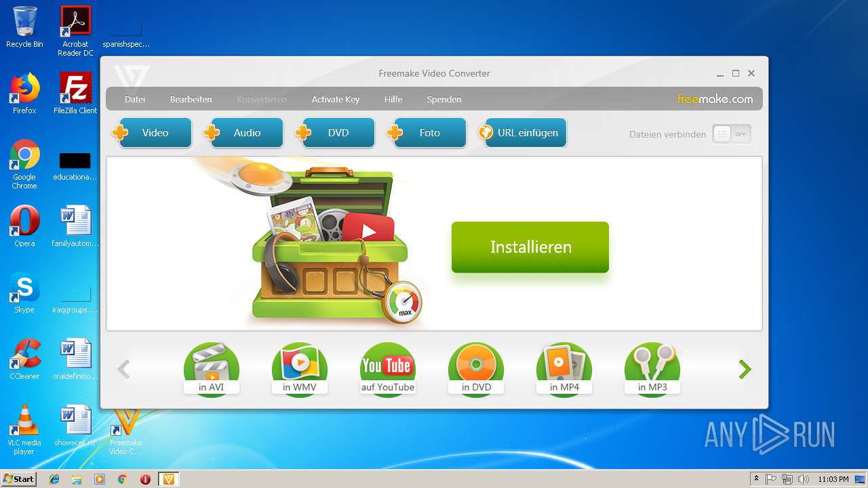
Task: Open the Firefox desktop shortcut
Action: click(x=24, y=94)
